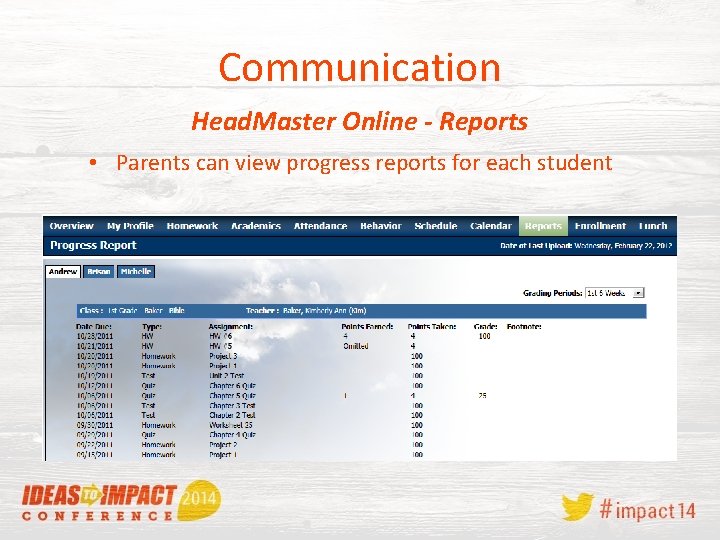
Task: Select the Chapter 3 Test assignment
Action: 232,405
